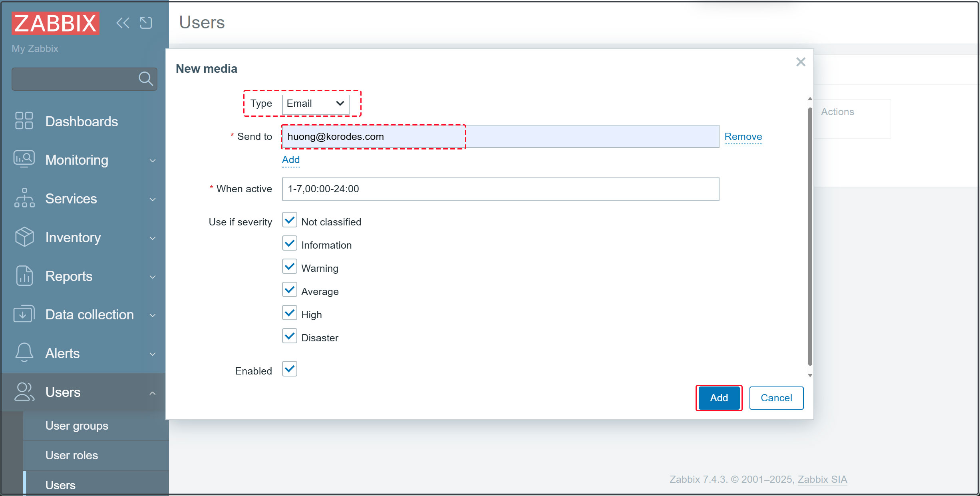Click the Inventory box icon

click(x=24, y=237)
